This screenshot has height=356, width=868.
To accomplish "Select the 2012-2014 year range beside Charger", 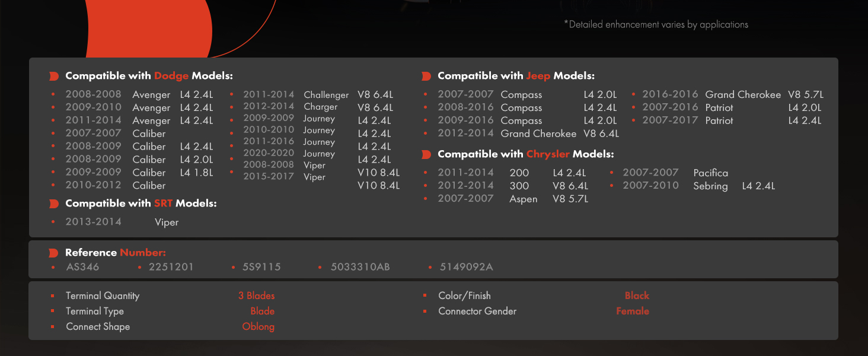I will coord(269,106).
